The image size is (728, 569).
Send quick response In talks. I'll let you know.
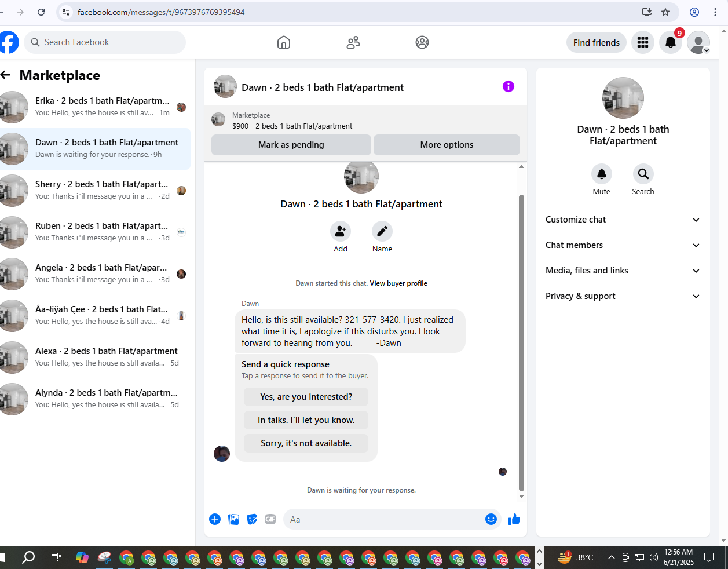[306, 420]
